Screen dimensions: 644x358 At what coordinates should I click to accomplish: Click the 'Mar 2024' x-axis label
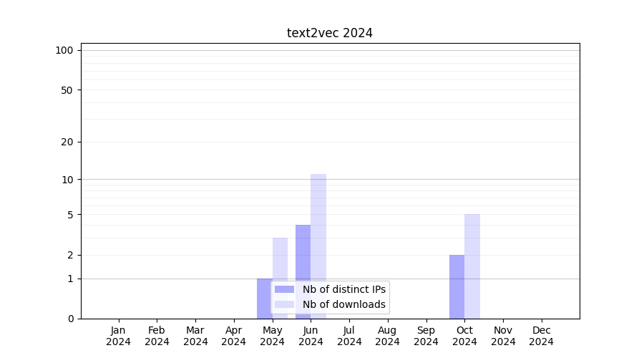[195, 336]
